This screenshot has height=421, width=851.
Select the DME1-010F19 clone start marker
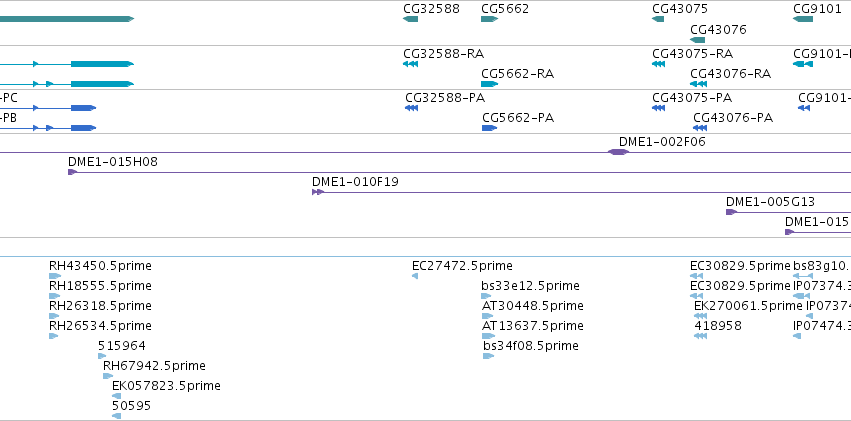[318, 192]
